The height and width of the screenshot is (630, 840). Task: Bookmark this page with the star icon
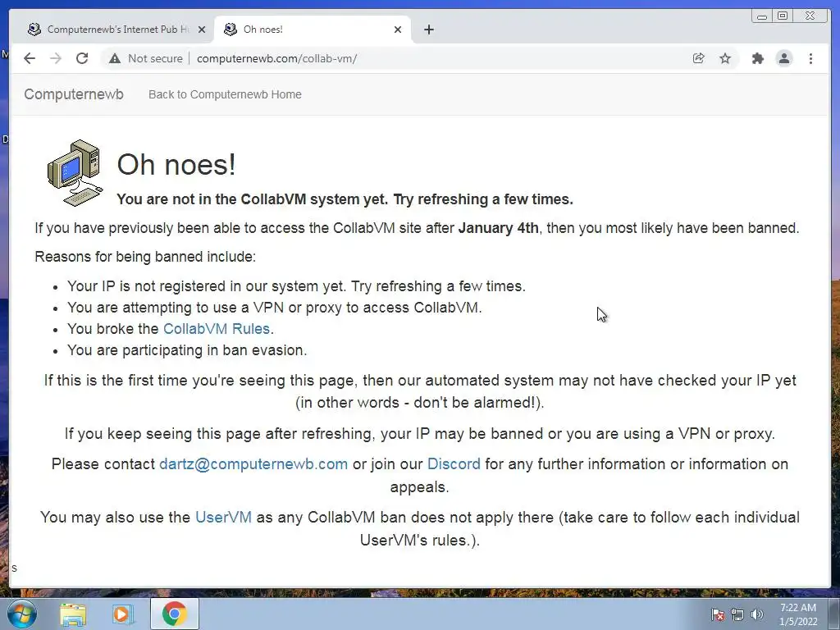[725, 58]
